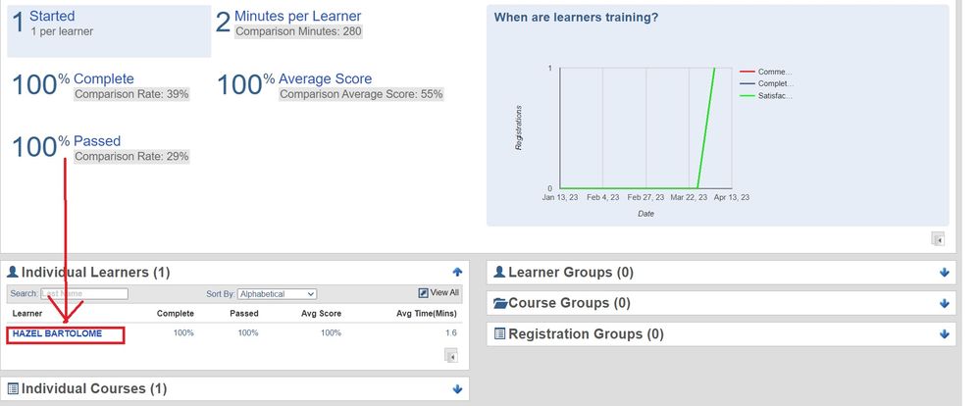Screen dimensions: 980x406
Task: Click the Individual Learners person icon
Action: tap(13, 272)
